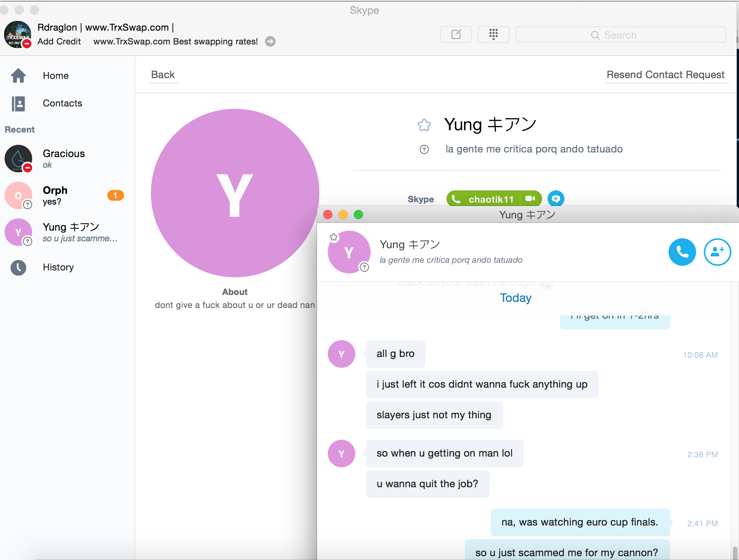Click the large Y profile picture
Image resolution: width=739 pixels, height=560 pixels.
click(235, 193)
